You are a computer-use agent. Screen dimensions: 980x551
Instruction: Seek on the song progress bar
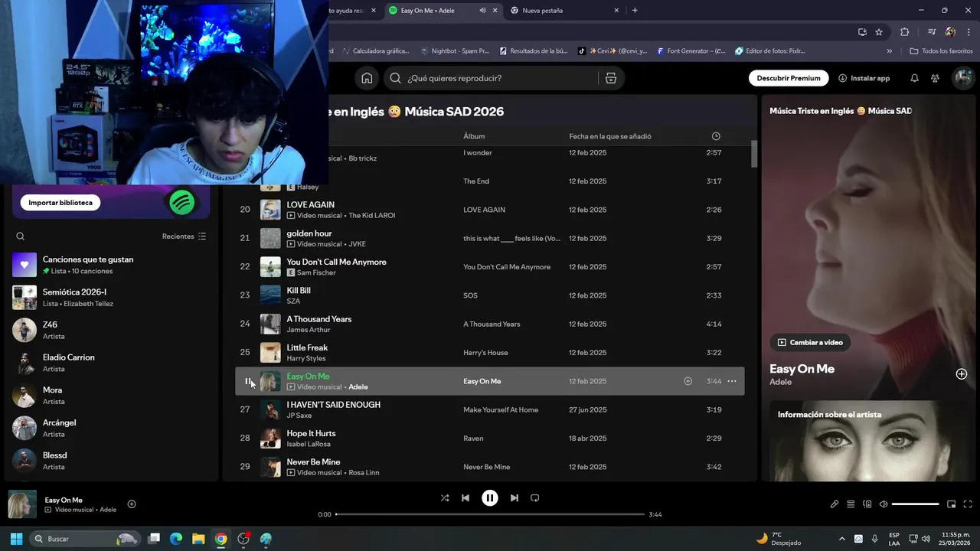coord(490,514)
